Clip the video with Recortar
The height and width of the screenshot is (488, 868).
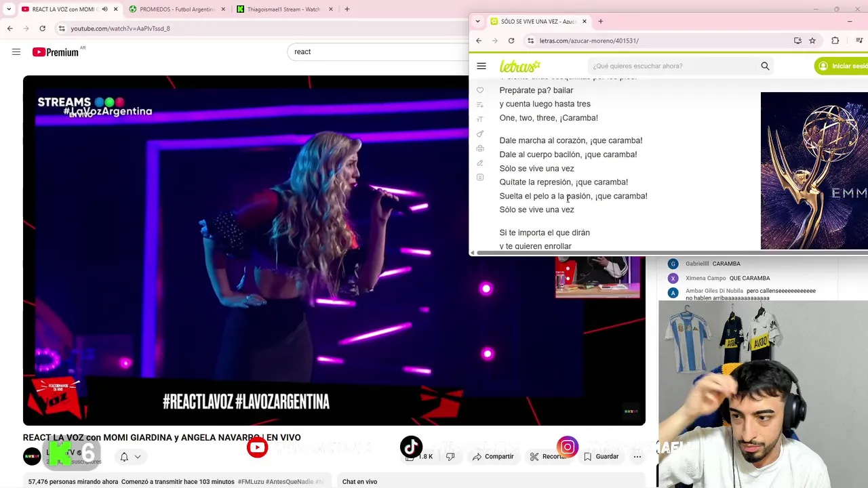pos(548,457)
